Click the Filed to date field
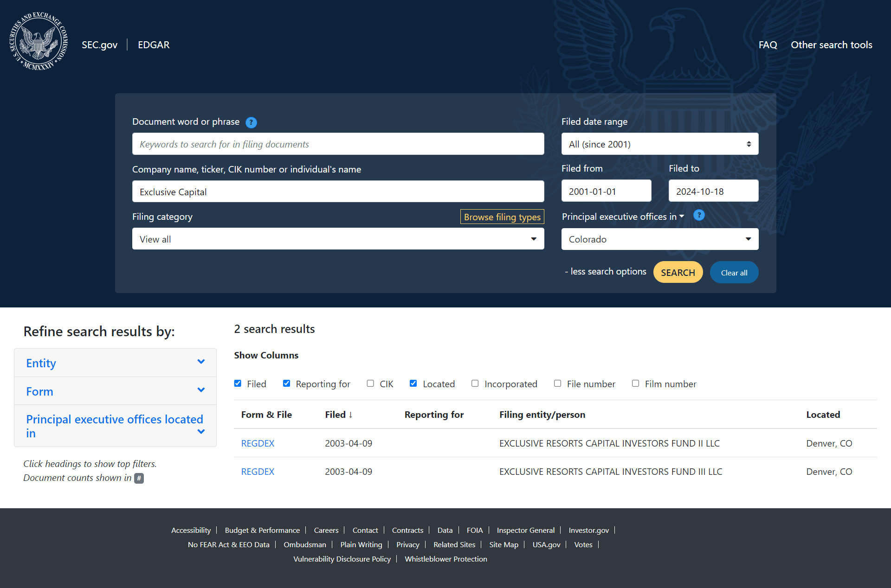The width and height of the screenshot is (891, 588). click(713, 191)
